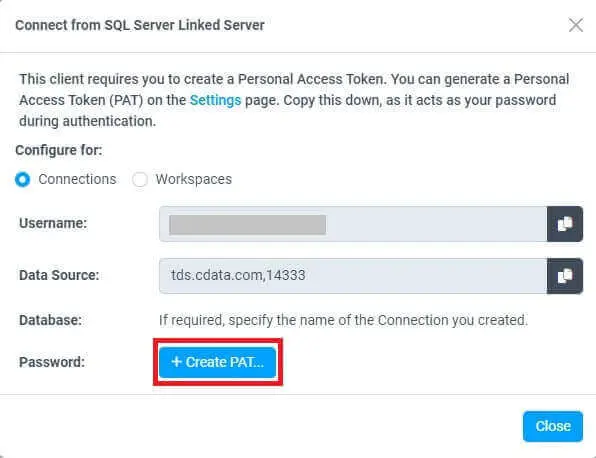
Task: Click the Data Source: label
Action: pyautogui.click(x=59, y=275)
